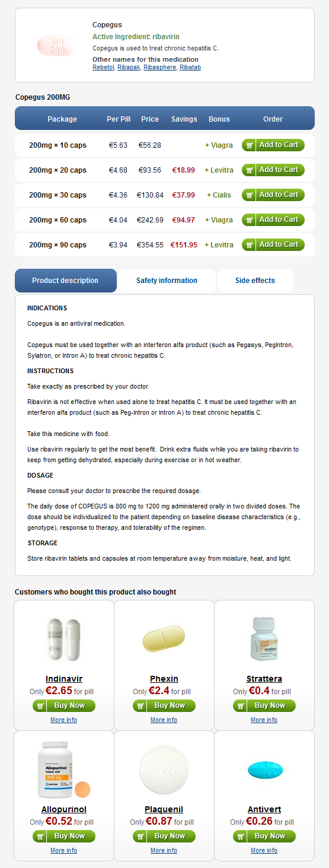Follow the Ribasphere link

coord(159,68)
